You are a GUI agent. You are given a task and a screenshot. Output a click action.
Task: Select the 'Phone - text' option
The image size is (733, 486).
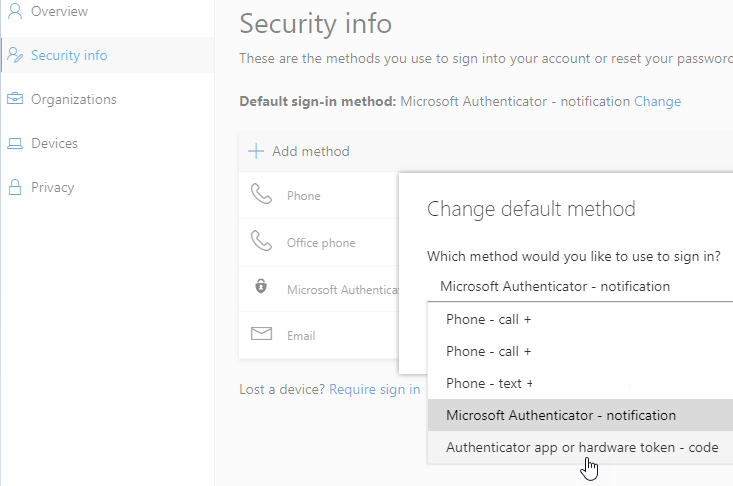(489, 382)
